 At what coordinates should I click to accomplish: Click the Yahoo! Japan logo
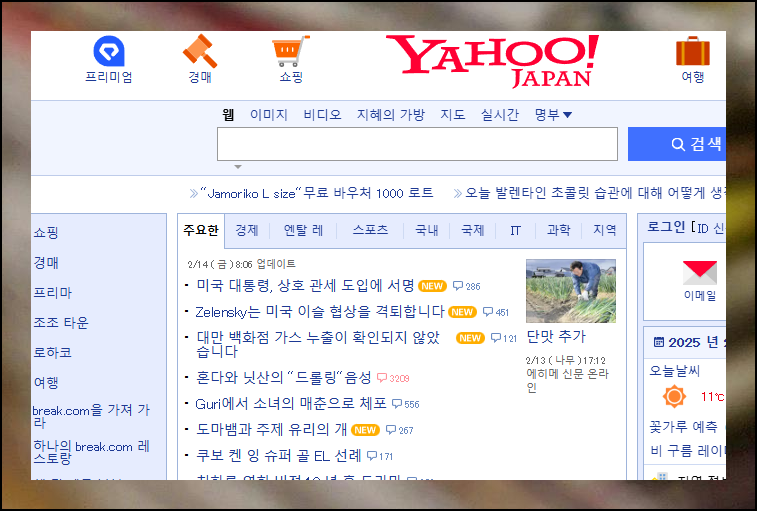click(492, 61)
